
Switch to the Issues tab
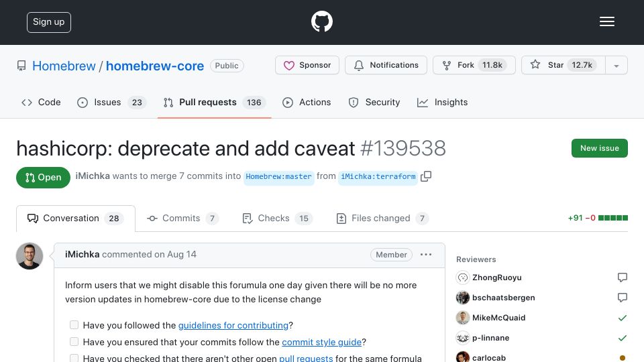click(x=112, y=102)
